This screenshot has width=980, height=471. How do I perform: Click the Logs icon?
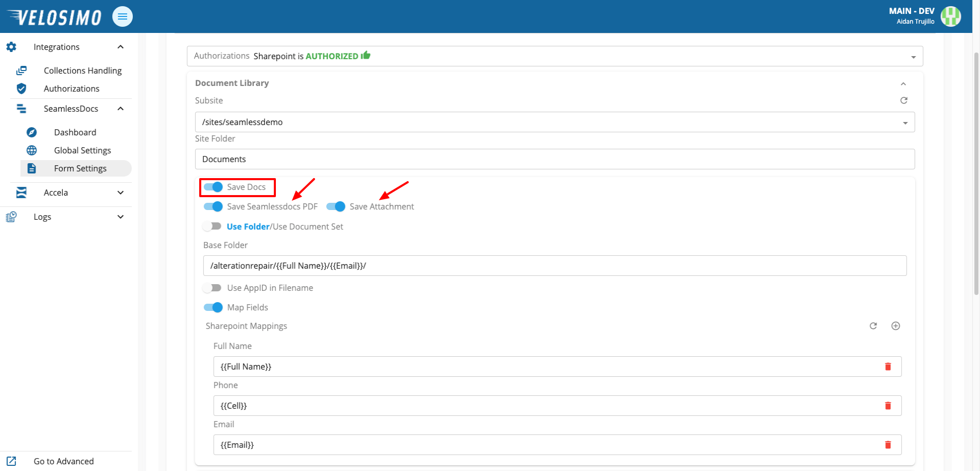tap(11, 217)
